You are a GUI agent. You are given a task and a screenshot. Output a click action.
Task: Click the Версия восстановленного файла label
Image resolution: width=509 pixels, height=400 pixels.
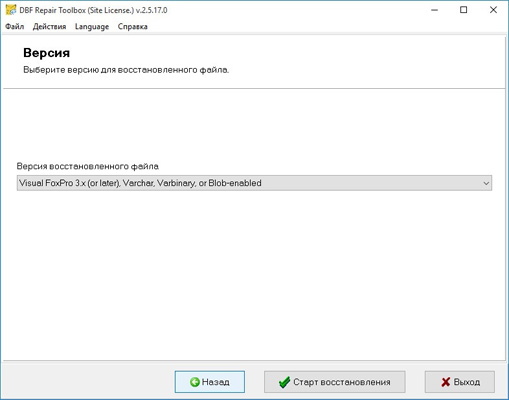click(x=88, y=166)
